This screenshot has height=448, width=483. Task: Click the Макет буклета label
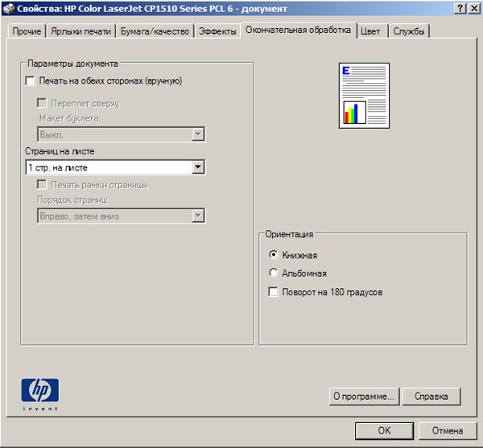(x=70, y=118)
